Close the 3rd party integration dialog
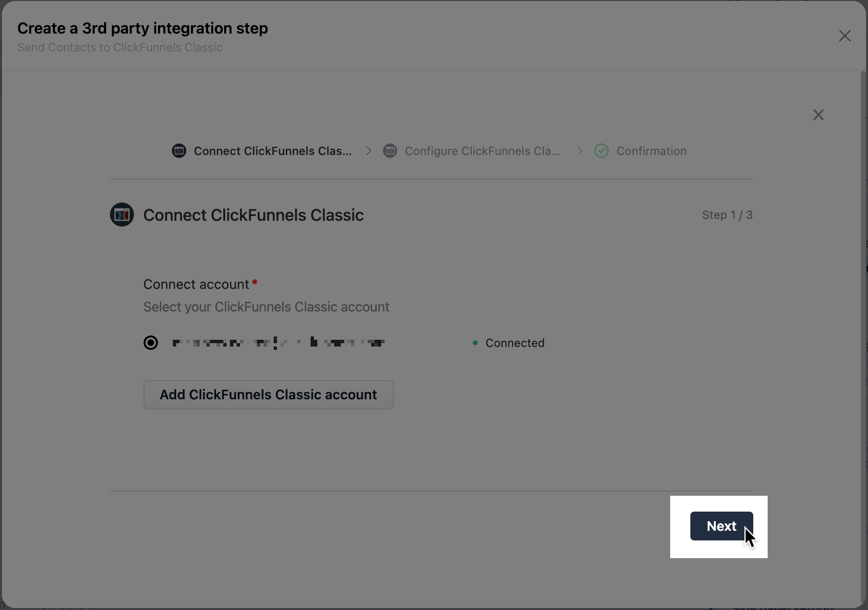 click(844, 36)
